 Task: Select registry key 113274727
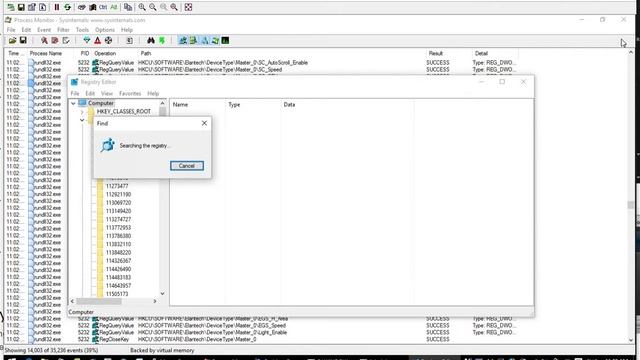pos(118,219)
